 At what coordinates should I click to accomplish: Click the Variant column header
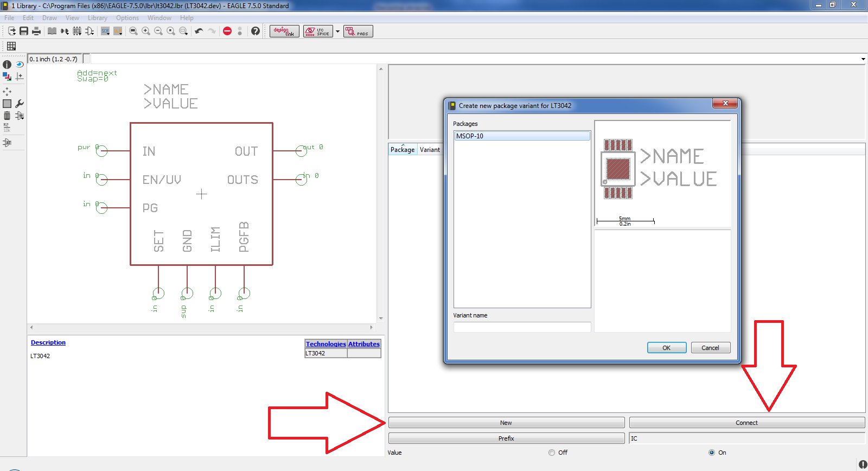click(x=430, y=150)
